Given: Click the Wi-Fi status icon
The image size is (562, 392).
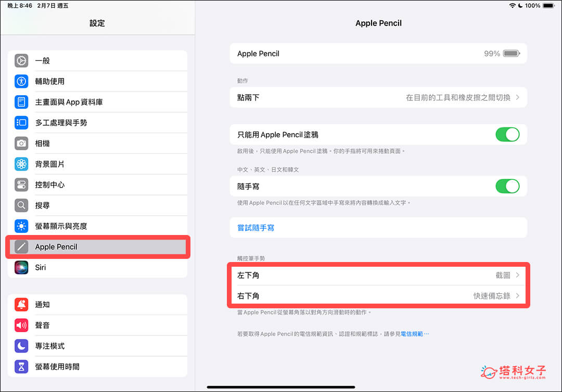Looking at the screenshot, I should [513, 6].
